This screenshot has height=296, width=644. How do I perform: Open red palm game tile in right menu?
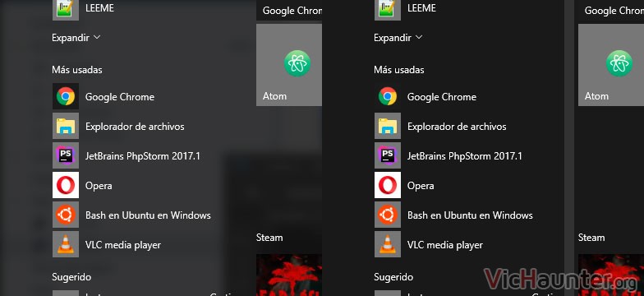[611, 275]
